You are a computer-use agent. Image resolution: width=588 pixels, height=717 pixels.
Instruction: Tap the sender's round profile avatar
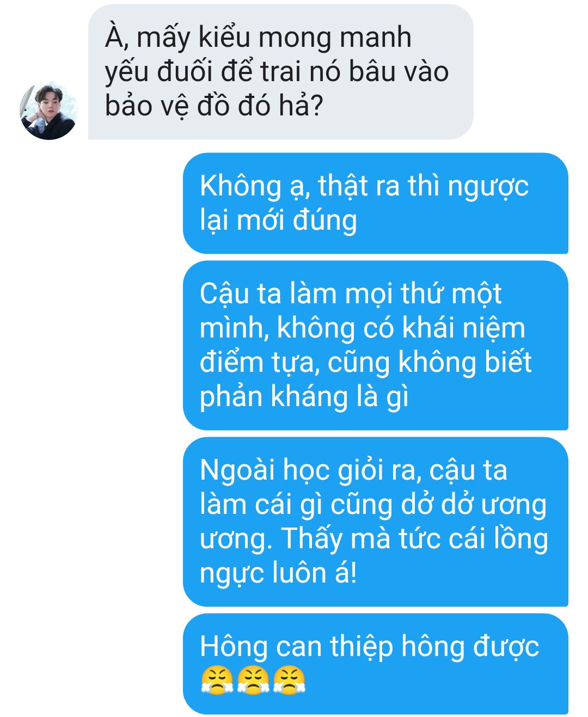pos(48,111)
